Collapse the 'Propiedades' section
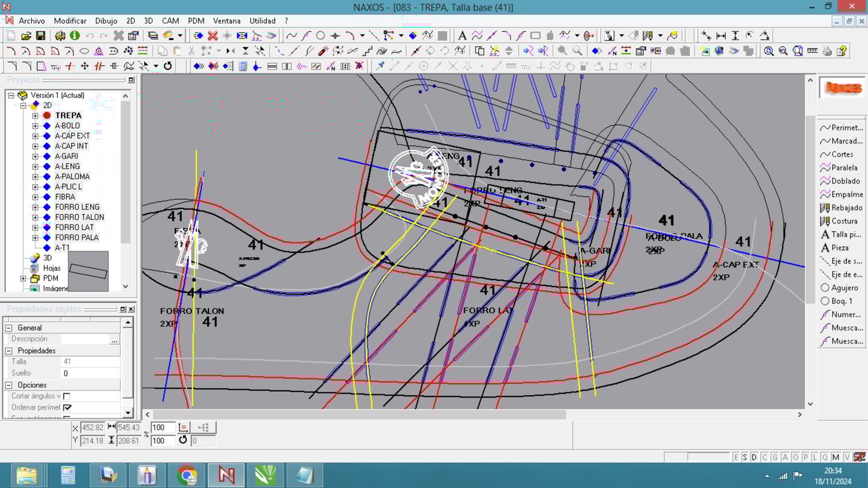868x488 pixels. tap(9, 351)
